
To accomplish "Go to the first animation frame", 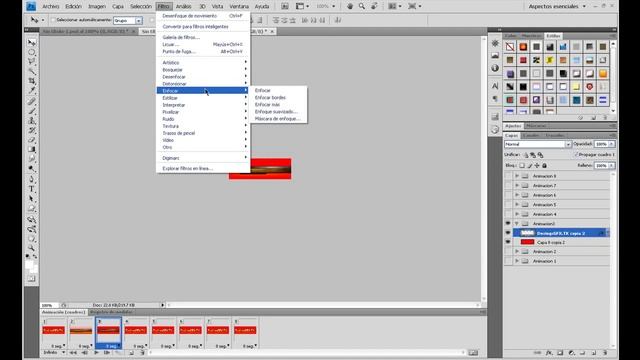I will [x=73, y=353].
